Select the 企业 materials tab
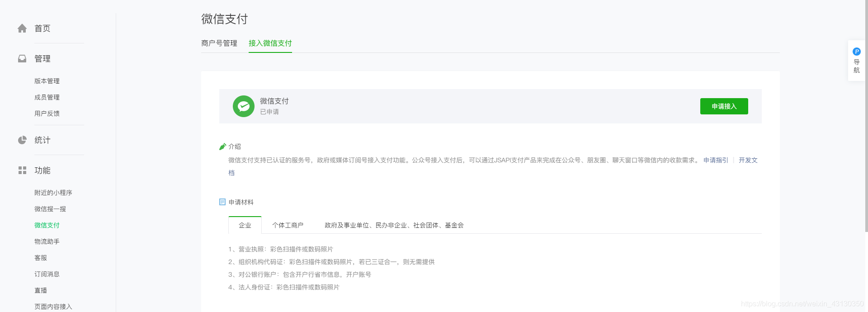Screen dimensions: 868x312 pyautogui.click(x=245, y=225)
